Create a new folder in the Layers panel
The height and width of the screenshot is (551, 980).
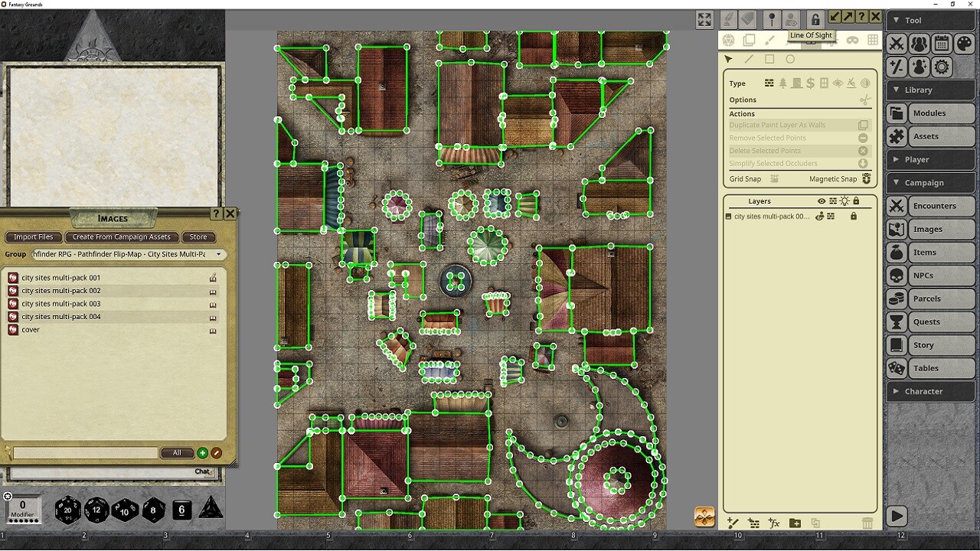click(x=795, y=523)
